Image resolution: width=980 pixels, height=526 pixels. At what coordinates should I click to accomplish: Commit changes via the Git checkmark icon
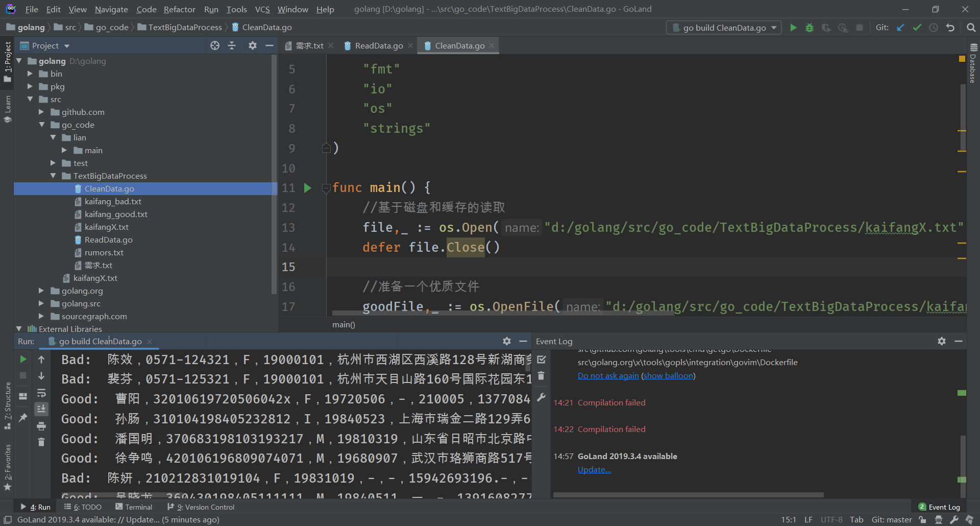click(917, 28)
